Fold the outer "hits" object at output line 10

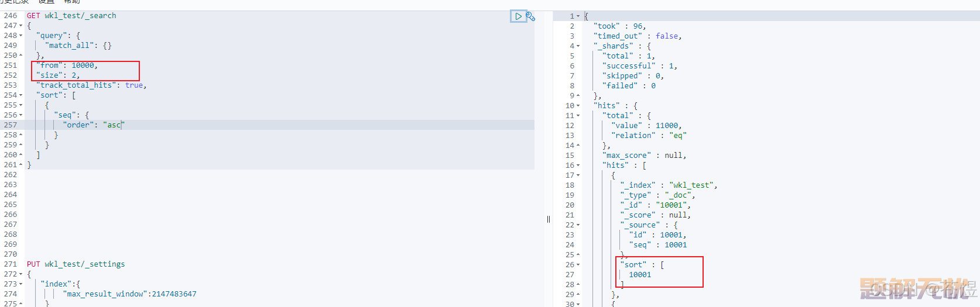[x=578, y=106]
